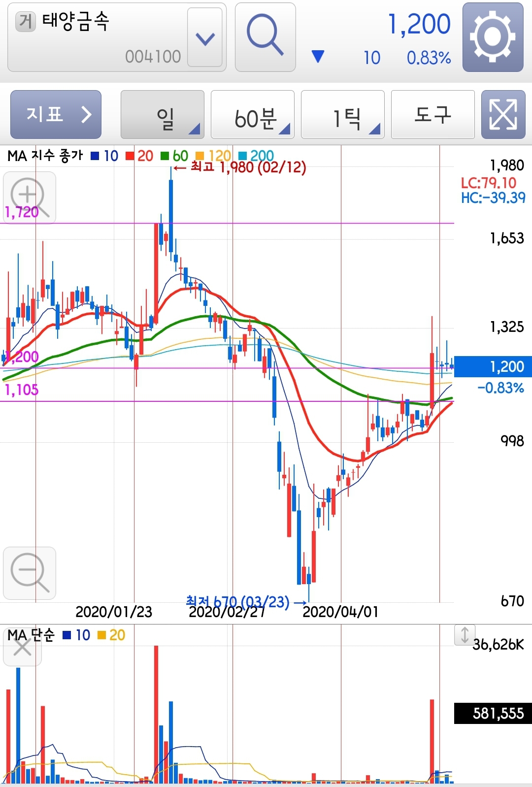Click the HC:-39.39 label
Viewport: 532px width, 787px height.
coord(493,198)
